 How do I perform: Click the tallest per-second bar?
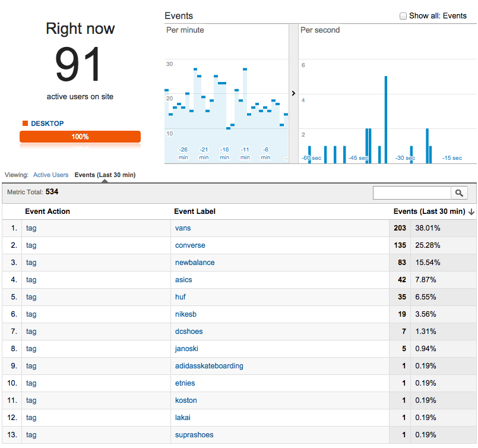(x=386, y=119)
